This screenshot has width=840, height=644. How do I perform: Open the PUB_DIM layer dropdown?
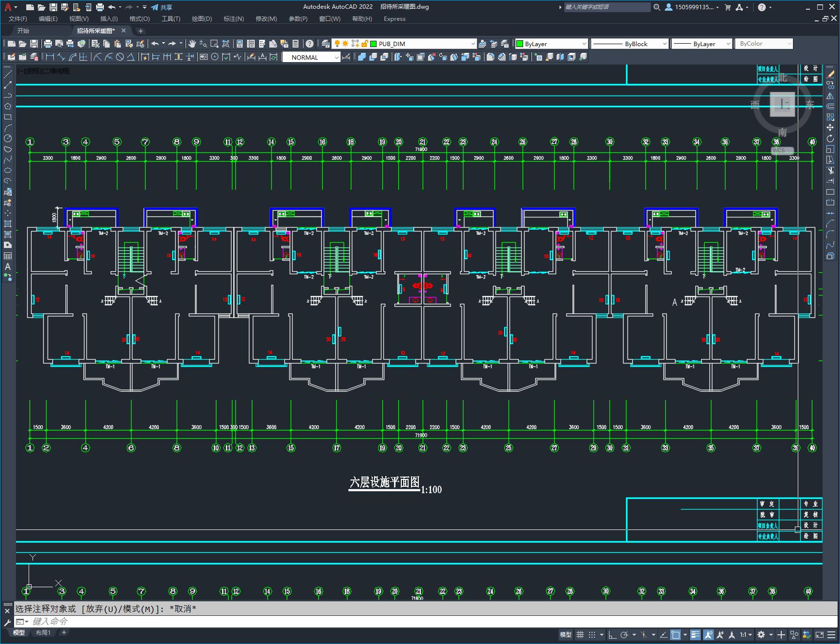pyautogui.click(x=404, y=44)
